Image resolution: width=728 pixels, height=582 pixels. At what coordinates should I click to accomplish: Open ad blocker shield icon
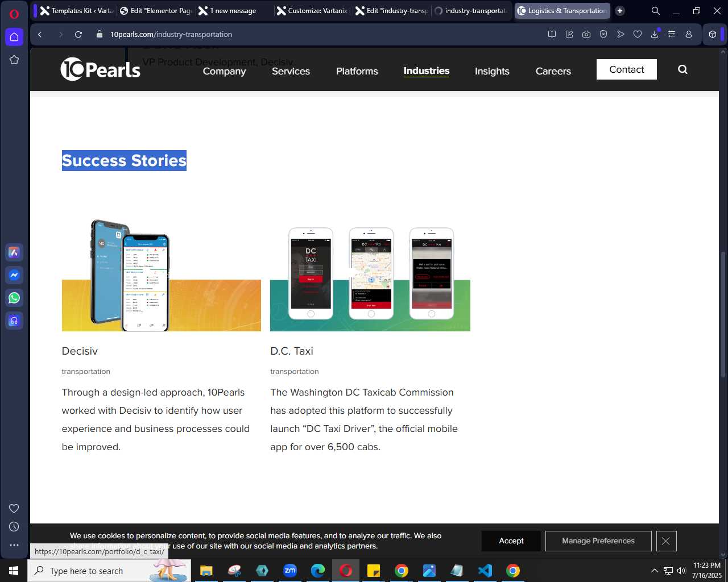[x=603, y=34]
